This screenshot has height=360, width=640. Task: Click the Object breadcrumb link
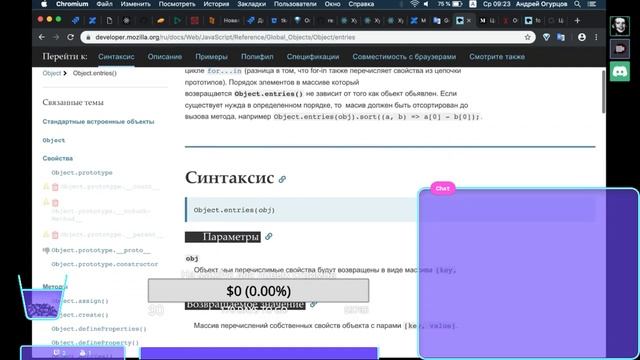point(51,73)
